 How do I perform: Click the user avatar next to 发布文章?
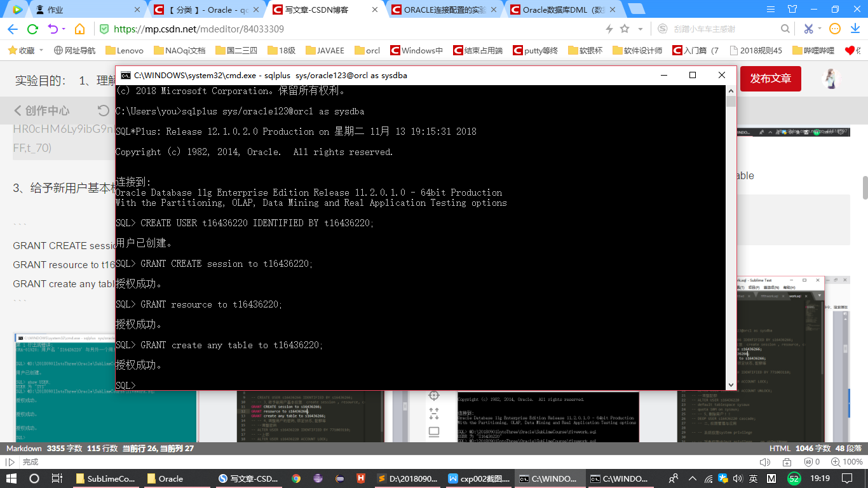pos(832,79)
